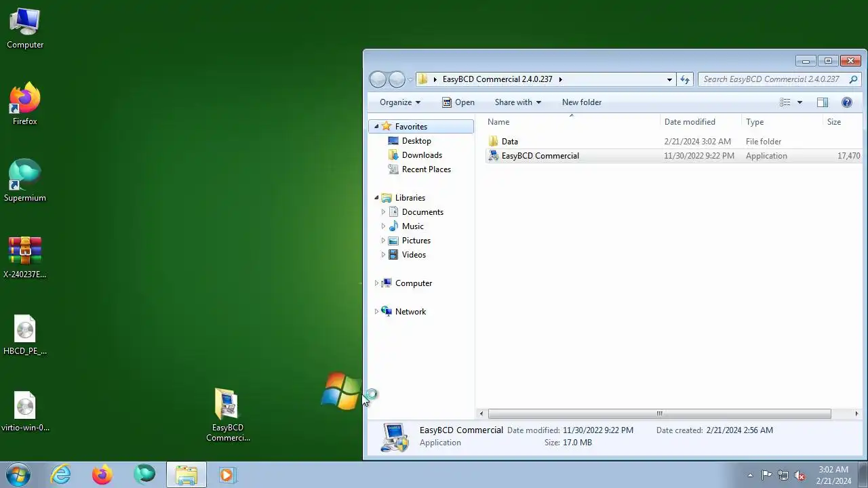Select X-240237E WinRAR archive on desktop
Screen dimensions: 868x488
[x=25, y=258]
